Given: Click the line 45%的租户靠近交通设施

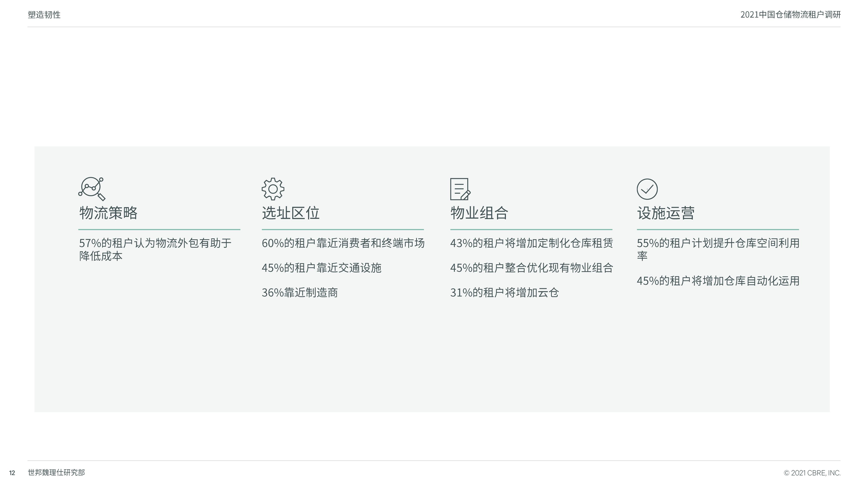Looking at the screenshot, I should (x=322, y=268).
